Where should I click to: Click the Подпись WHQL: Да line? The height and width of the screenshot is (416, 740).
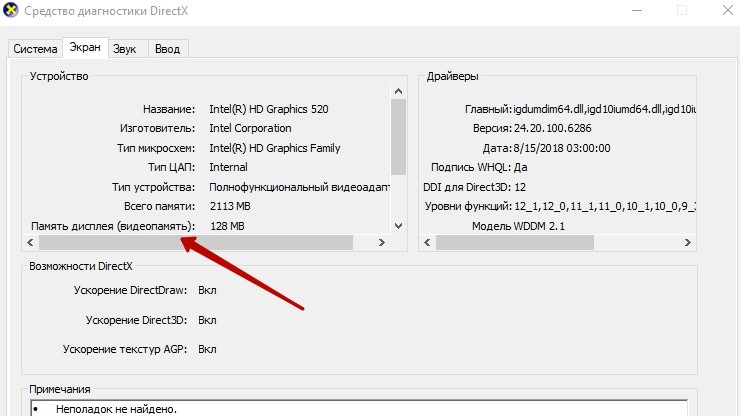point(479,167)
